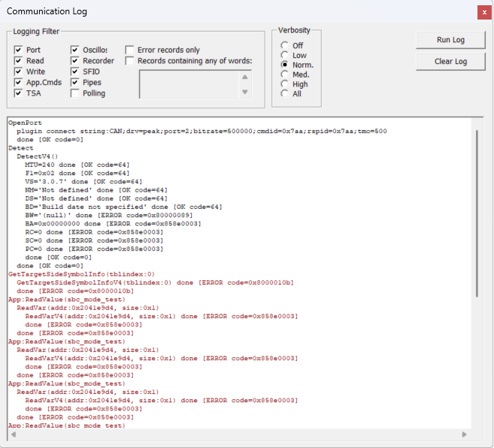The height and width of the screenshot is (448, 494).
Task: Choose Med. verbosity level
Action: tap(284, 74)
